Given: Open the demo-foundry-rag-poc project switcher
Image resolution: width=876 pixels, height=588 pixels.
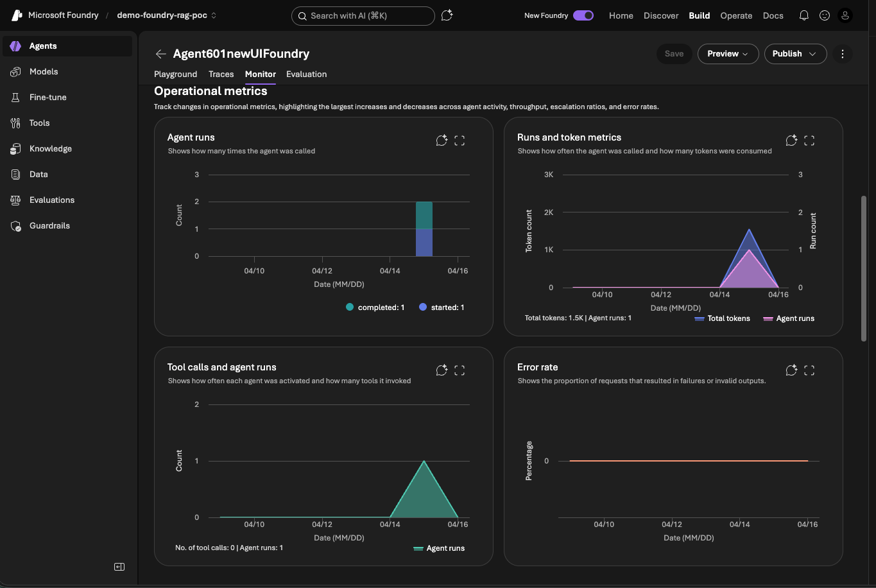Looking at the screenshot, I should tap(166, 14).
